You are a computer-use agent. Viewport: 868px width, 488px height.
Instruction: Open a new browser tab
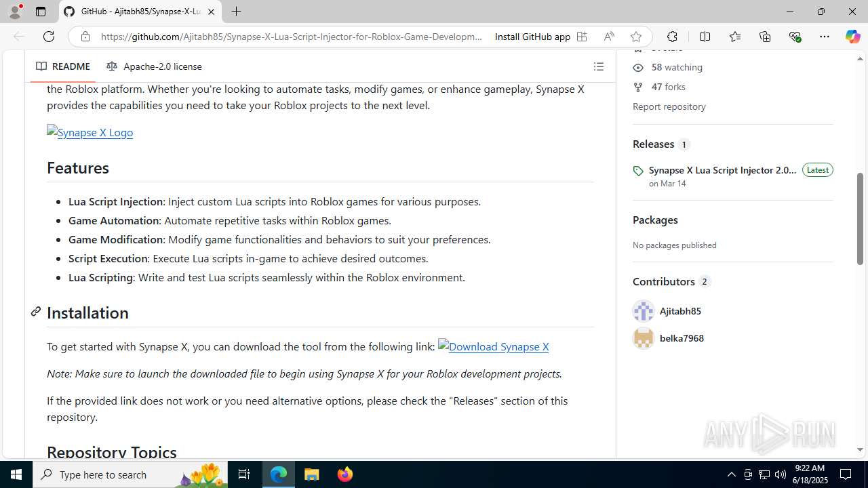click(x=236, y=12)
